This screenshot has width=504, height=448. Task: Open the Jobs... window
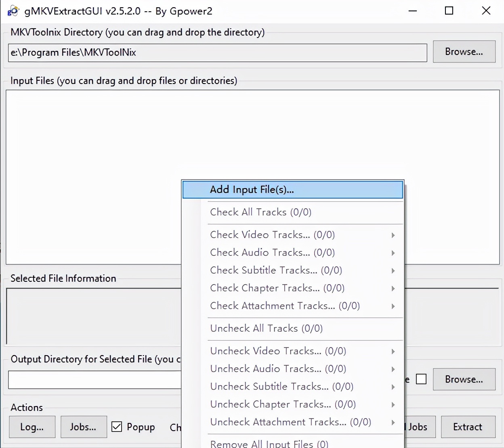(x=84, y=427)
